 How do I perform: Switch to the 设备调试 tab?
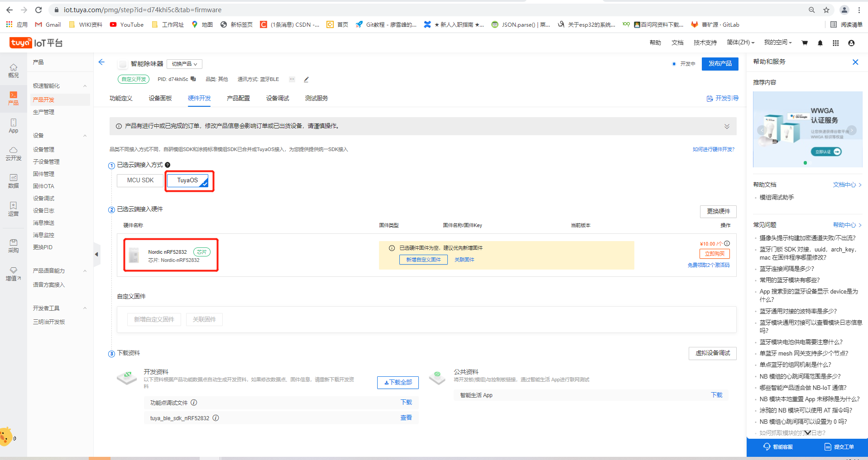coord(278,98)
